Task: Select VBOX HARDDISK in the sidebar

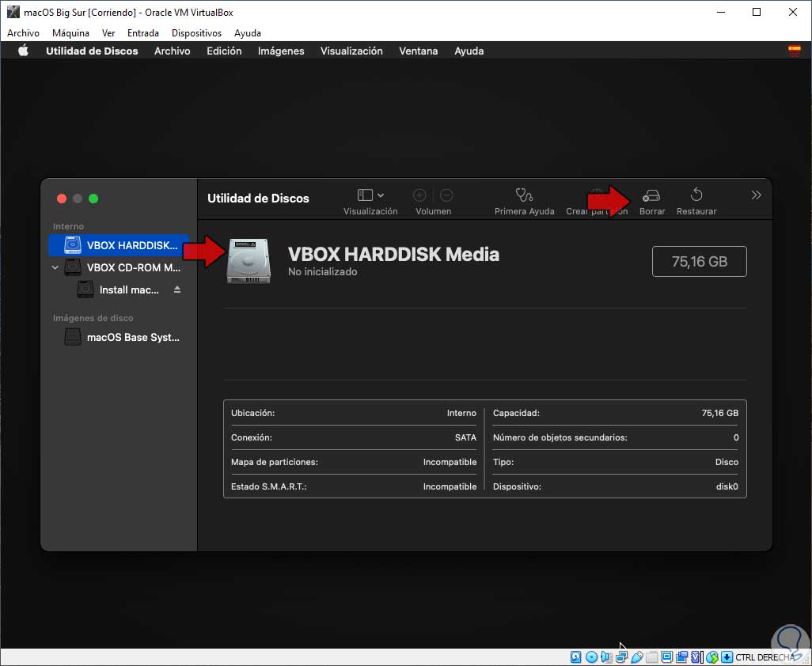Action: (x=119, y=245)
